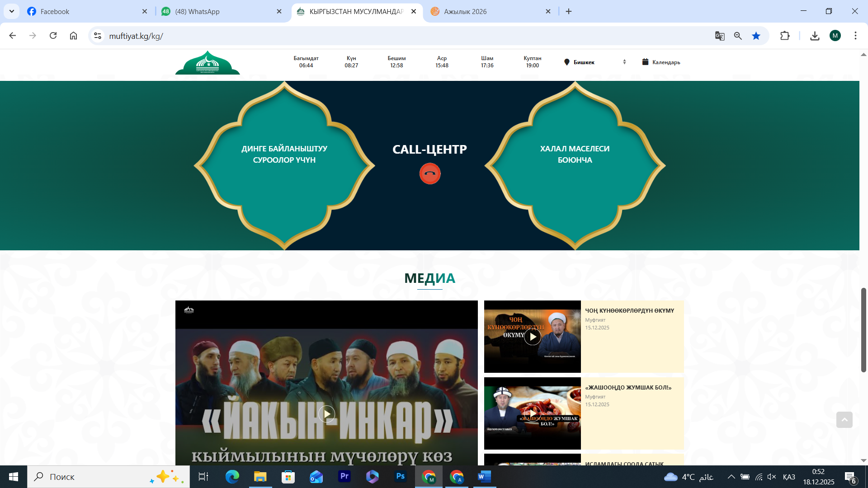Open the browser extensions puzzle icon
The image size is (868, 488).
pos(785,36)
